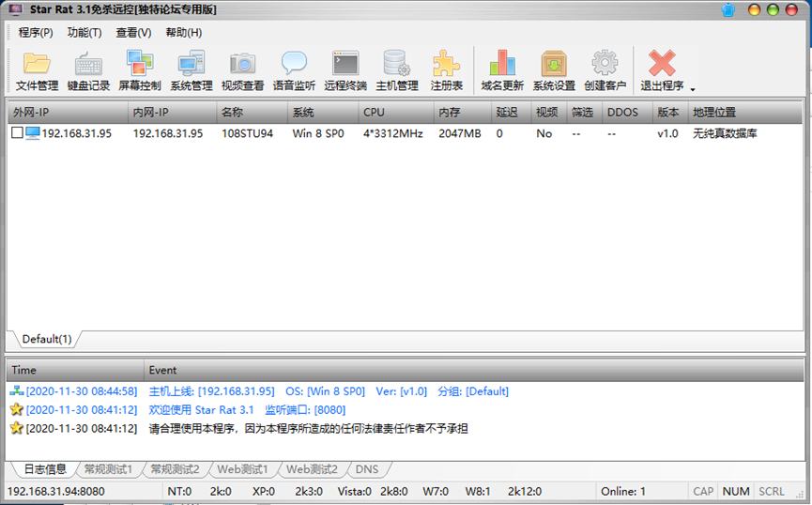Select the 主机上线 log entry text
This screenshot has width=812, height=505.
click(329, 391)
